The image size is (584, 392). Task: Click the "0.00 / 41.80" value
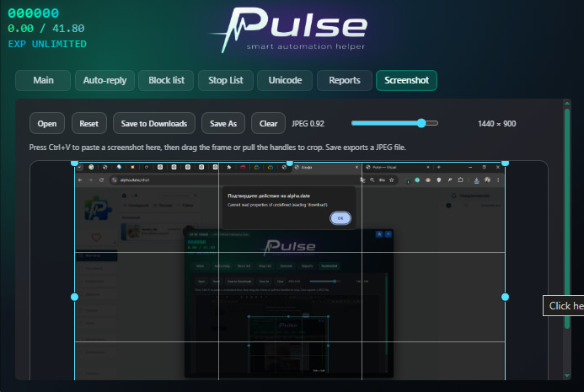(46, 29)
